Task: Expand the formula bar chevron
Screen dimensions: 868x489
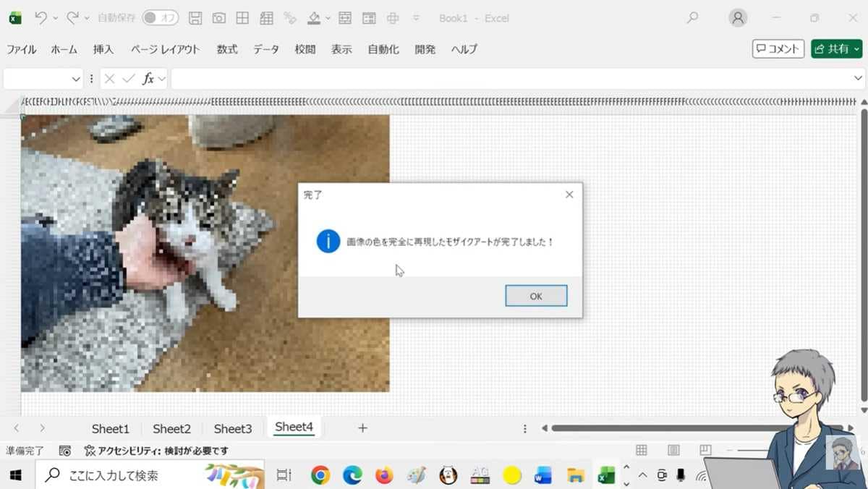Action: click(x=859, y=79)
